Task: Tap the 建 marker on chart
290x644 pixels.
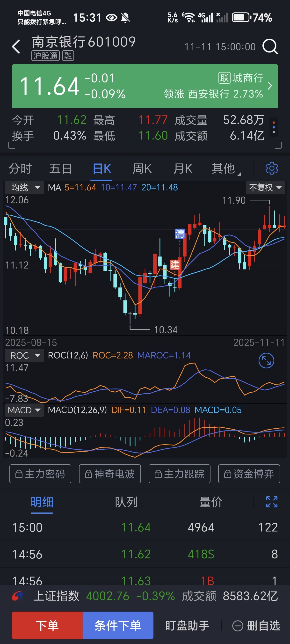Action: [x=175, y=264]
